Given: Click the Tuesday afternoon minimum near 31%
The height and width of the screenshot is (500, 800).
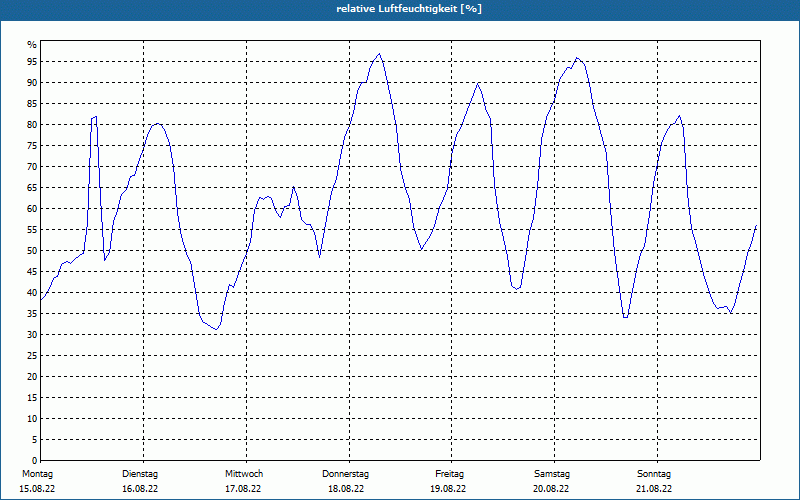Looking at the screenshot, I should (x=216, y=330).
